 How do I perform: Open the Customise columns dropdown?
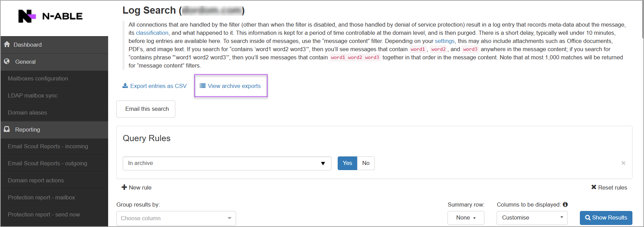(x=532, y=218)
